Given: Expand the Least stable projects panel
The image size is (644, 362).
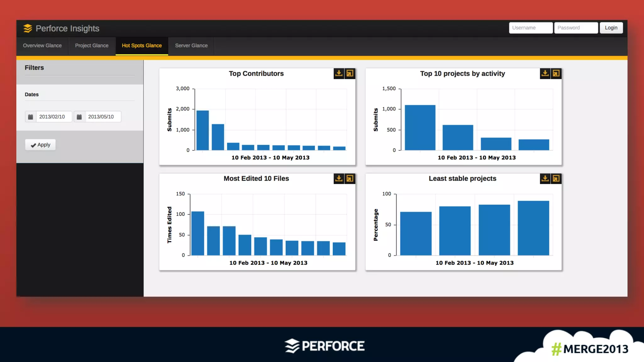Looking at the screenshot, I should 556,179.
